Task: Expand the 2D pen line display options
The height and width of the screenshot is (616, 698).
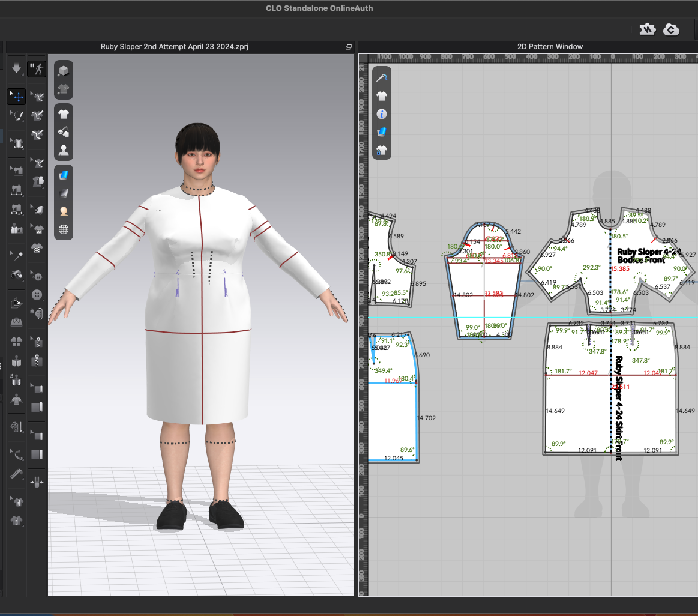Action: point(382,77)
